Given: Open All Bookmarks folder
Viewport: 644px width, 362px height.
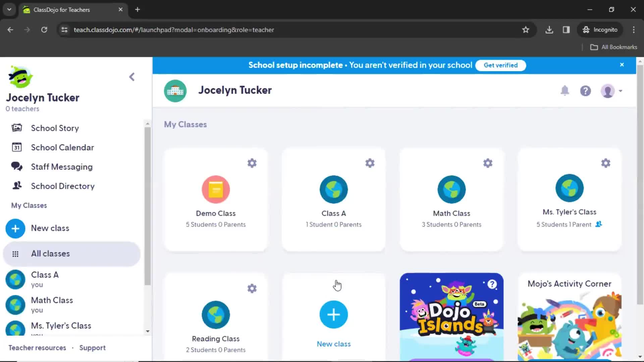Looking at the screenshot, I should coord(613,47).
